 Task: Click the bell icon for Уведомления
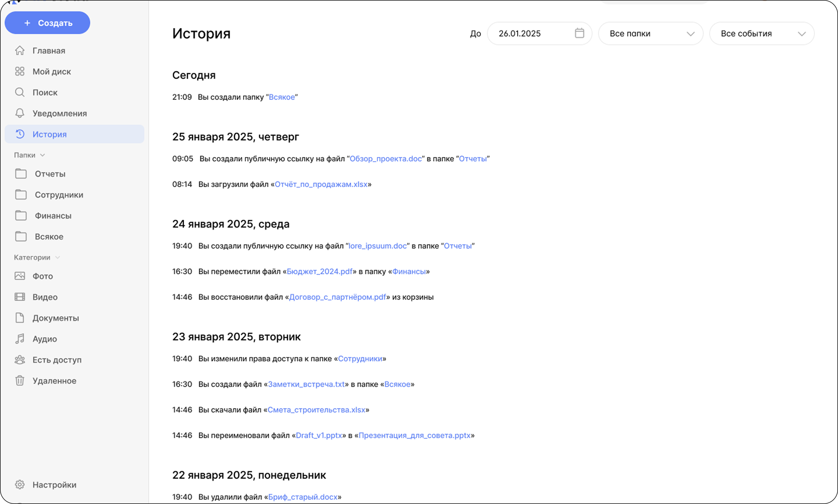20,113
